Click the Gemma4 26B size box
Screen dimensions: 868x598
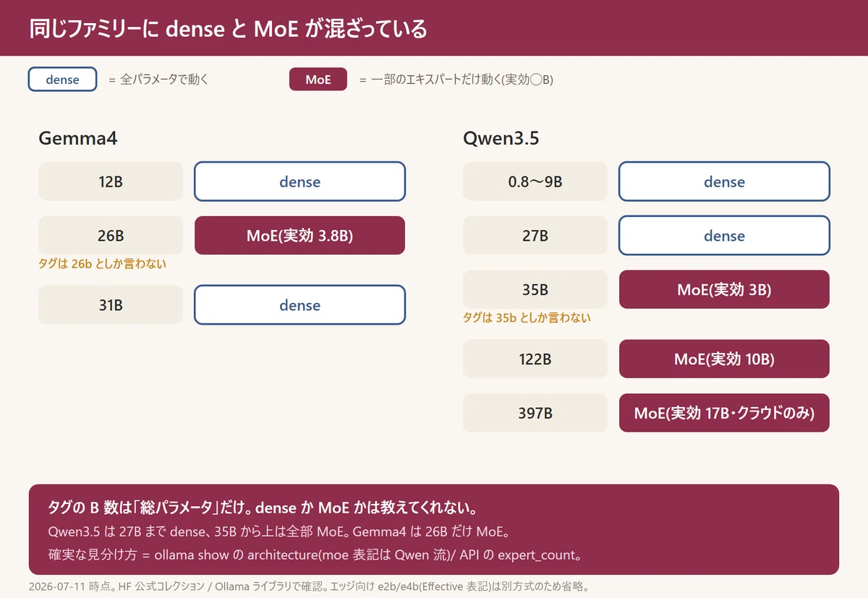pos(111,236)
